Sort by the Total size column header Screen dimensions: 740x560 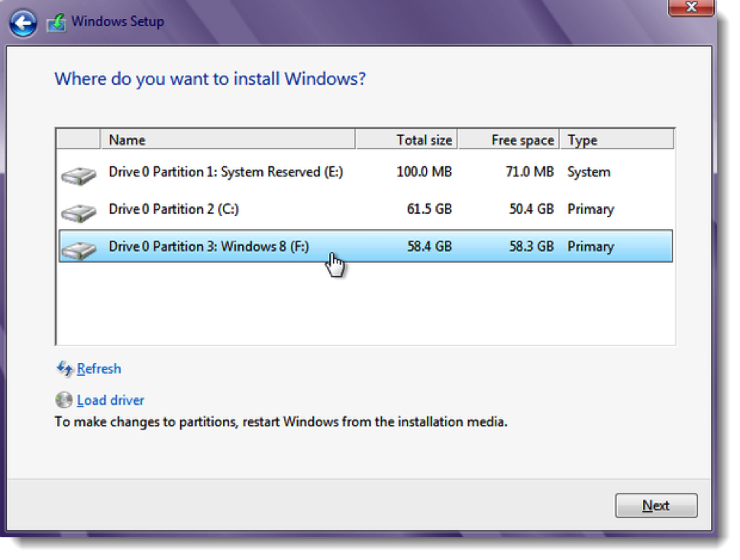click(x=406, y=140)
